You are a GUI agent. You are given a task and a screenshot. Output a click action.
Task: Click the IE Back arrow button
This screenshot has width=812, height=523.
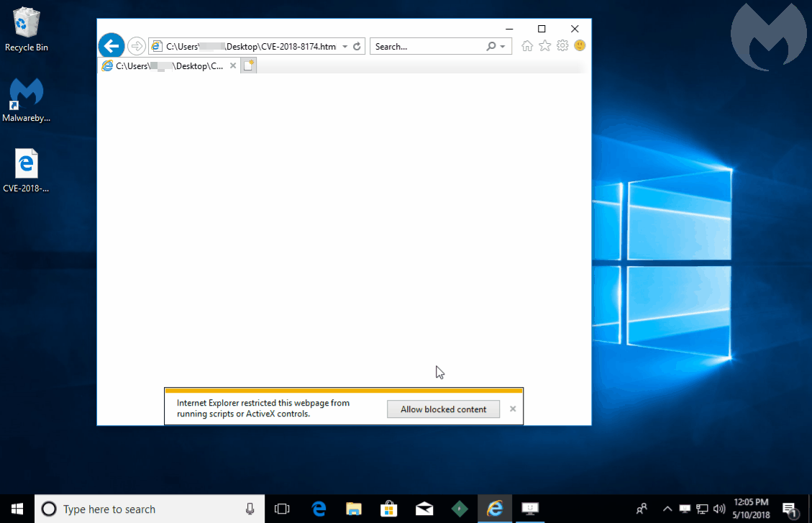point(111,46)
